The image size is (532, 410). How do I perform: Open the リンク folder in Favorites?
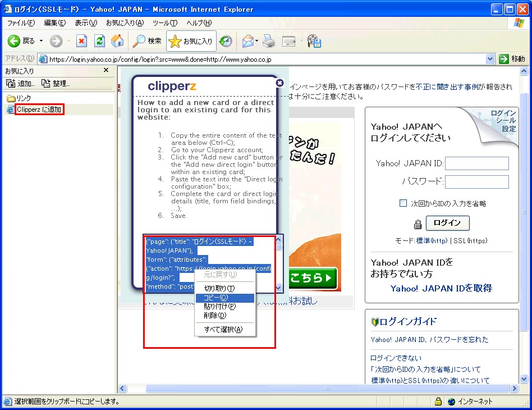19,98
